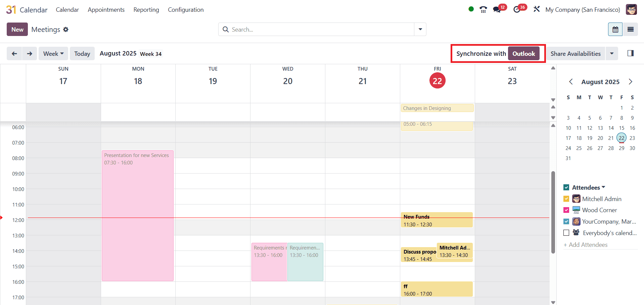Open the conversations messages icon

click(497, 10)
